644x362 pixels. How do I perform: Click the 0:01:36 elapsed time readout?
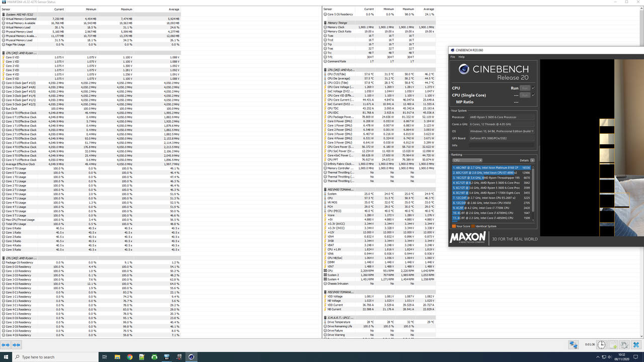click(590, 345)
